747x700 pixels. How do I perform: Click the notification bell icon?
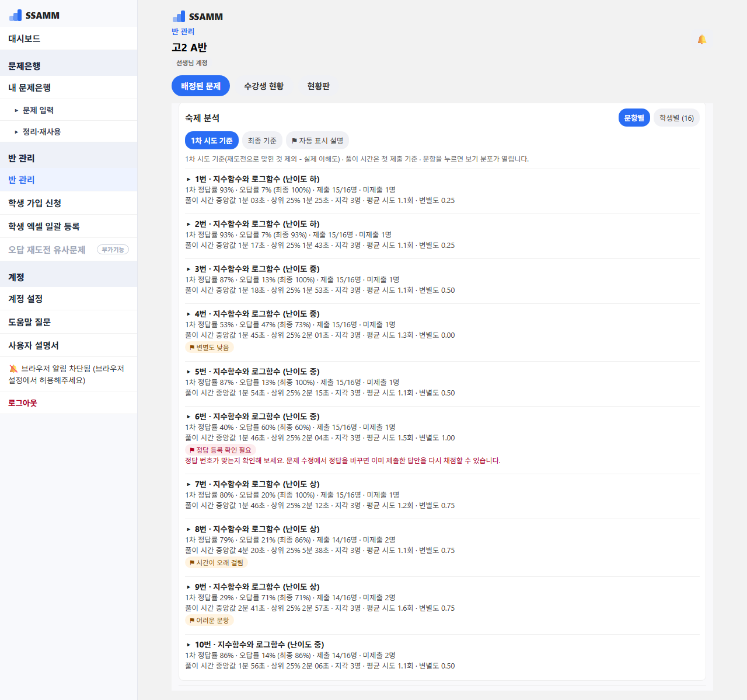[x=702, y=39]
